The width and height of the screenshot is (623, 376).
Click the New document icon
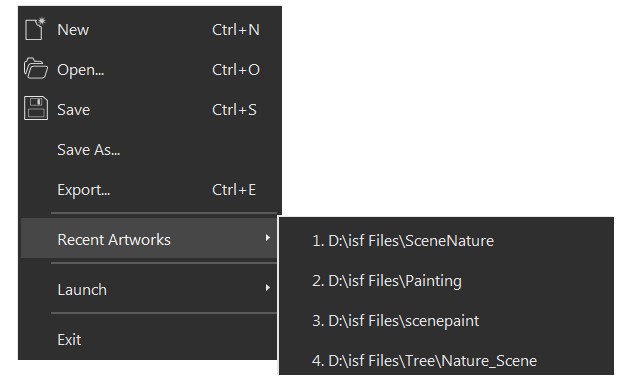[x=35, y=29]
